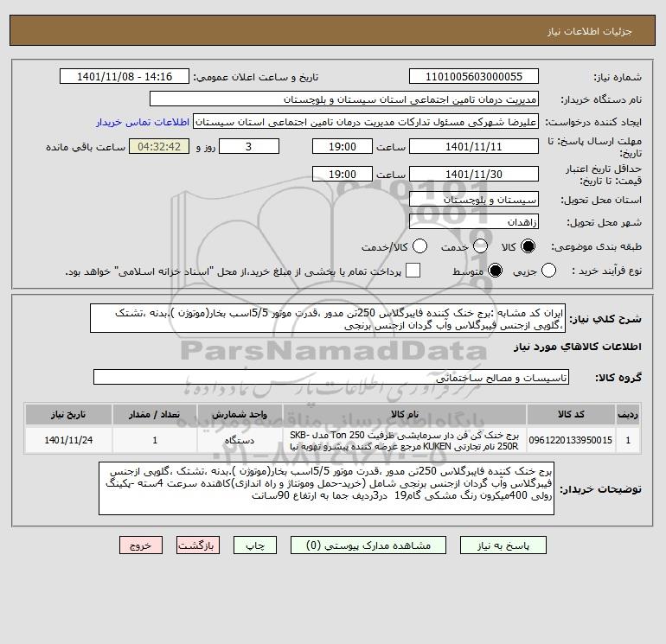Click the تعداد / مقدار column header

coord(155,414)
